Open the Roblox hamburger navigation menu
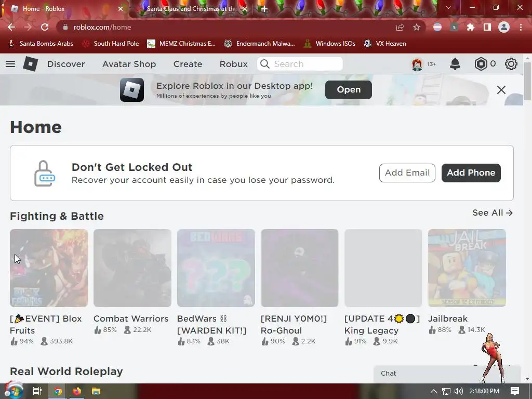The image size is (532, 399). (10, 64)
